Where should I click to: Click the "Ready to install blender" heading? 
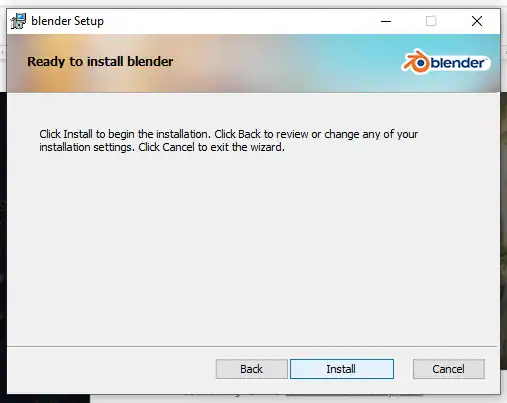[x=100, y=62]
